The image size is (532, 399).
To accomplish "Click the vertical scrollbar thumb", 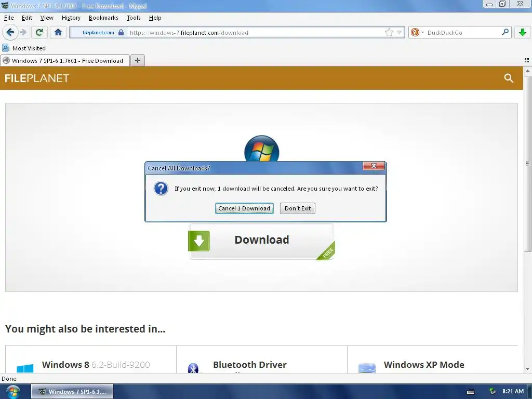I will point(527,164).
